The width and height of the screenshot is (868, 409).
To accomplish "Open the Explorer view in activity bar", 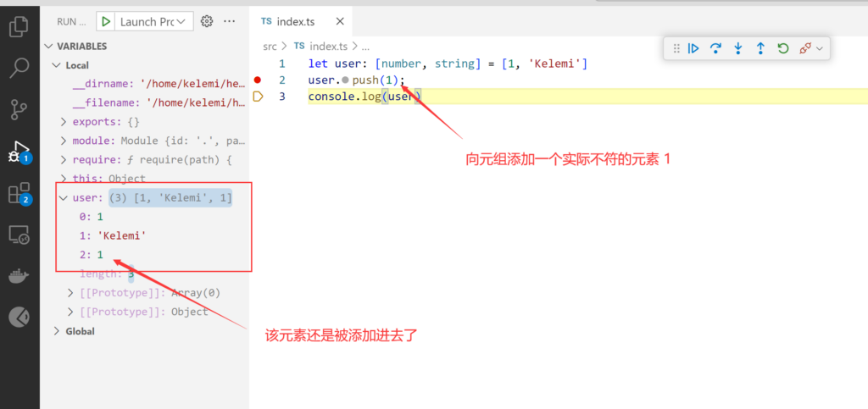I will click(x=19, y=27).
